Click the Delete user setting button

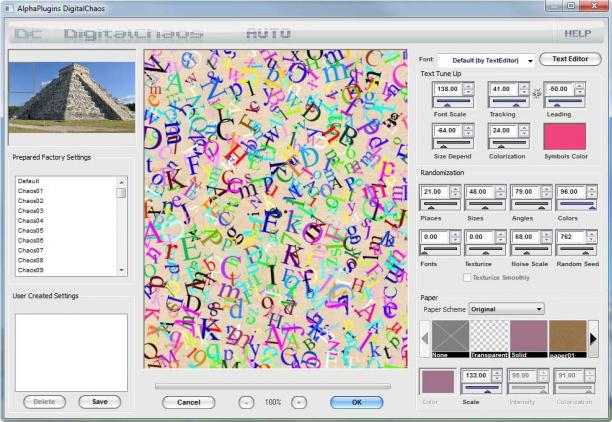(44, 402)
